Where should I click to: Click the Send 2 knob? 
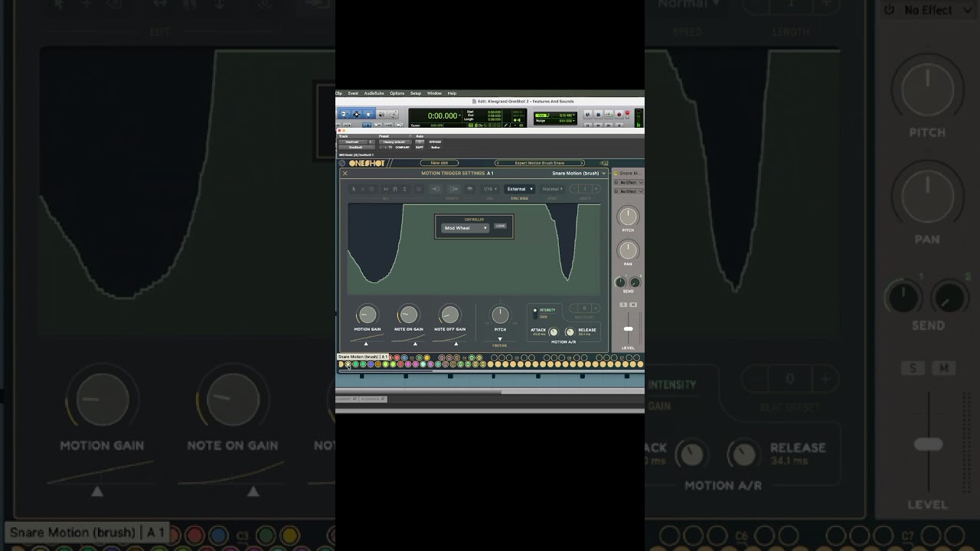635,282
